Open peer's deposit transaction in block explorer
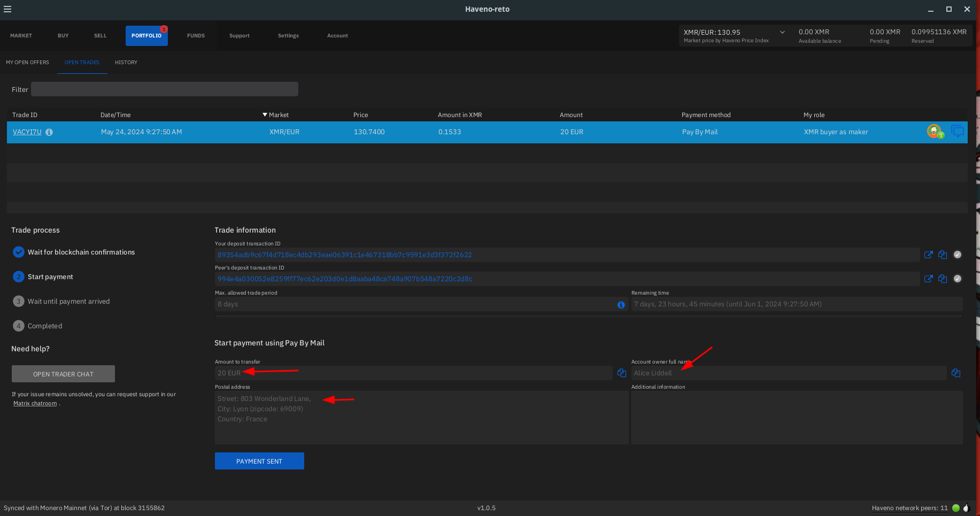980x516 pixels. tap(929, 279)
